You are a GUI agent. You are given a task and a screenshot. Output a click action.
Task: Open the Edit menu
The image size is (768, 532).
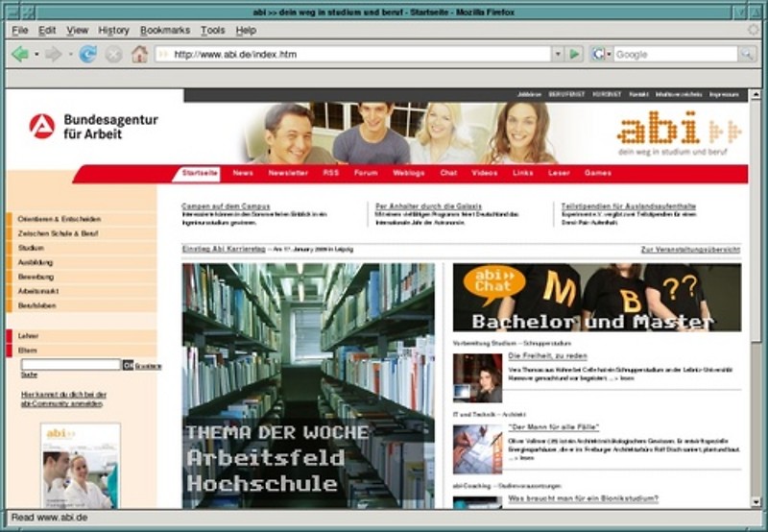tap(47, 31)
